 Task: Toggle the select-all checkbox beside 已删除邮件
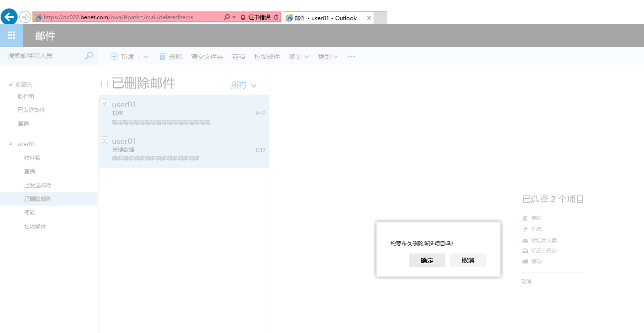105,84
